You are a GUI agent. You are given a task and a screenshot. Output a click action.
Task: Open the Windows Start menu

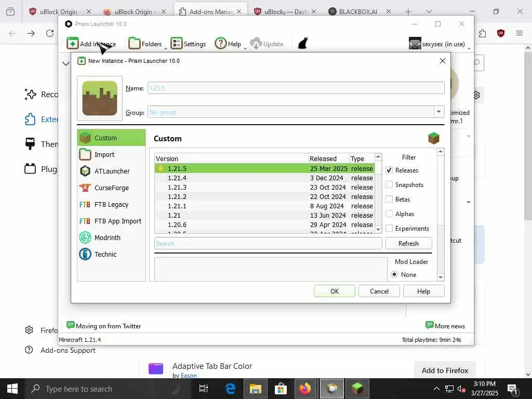[x=12, y=389]
